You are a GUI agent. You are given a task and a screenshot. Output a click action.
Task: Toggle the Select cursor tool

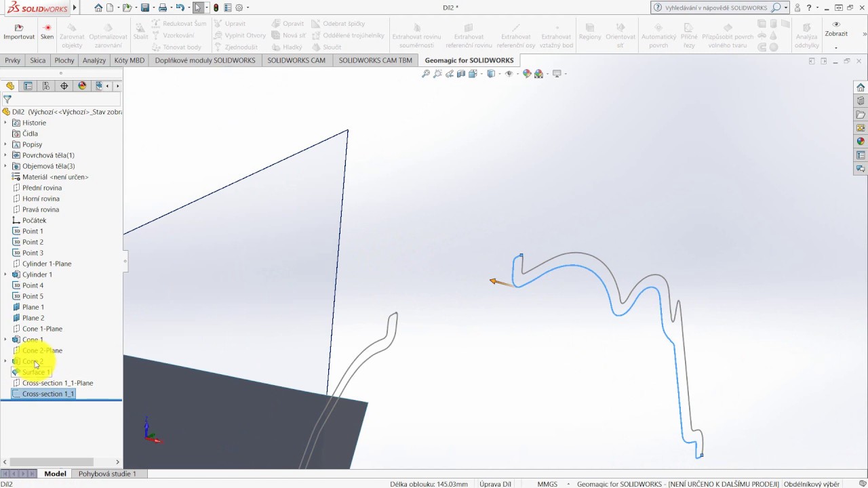pos(197,8)
